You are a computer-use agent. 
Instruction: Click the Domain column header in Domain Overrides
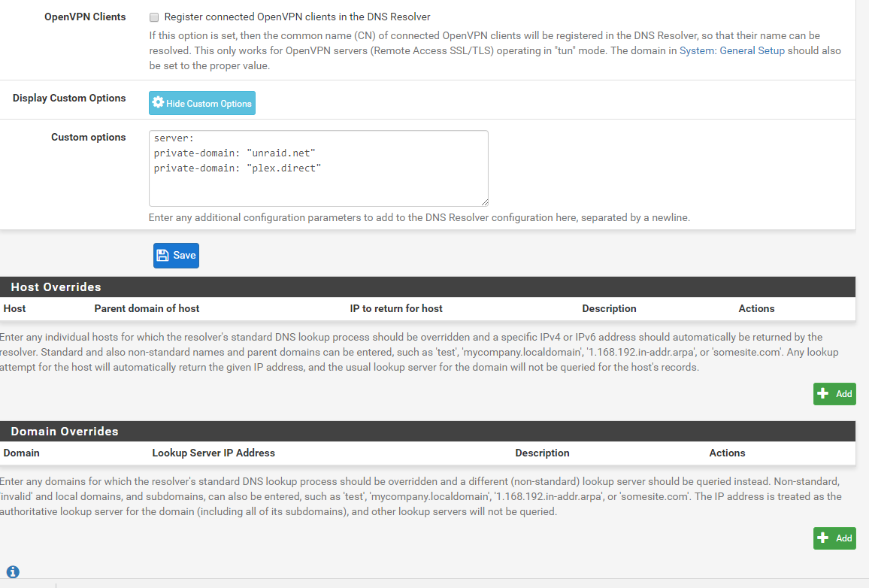pyautogui.click(x=21, y=453)
